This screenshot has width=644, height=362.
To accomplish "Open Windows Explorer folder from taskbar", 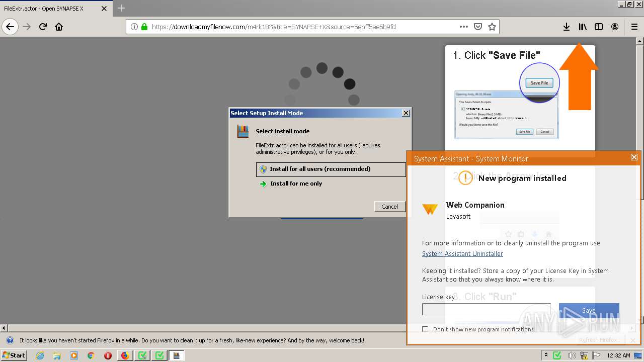I will pos(57,355).
